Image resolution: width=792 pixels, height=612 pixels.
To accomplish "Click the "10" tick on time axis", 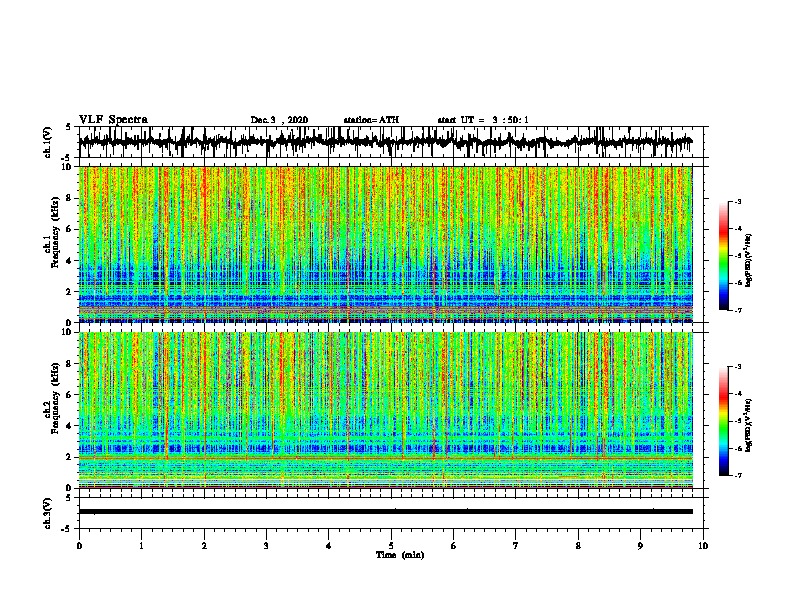I will click(703, 546).
